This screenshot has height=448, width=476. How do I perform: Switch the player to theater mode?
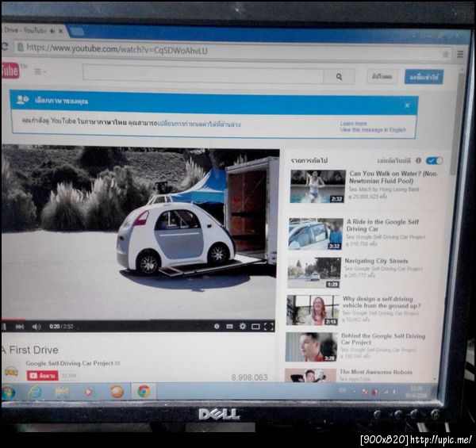pos(255,327)
